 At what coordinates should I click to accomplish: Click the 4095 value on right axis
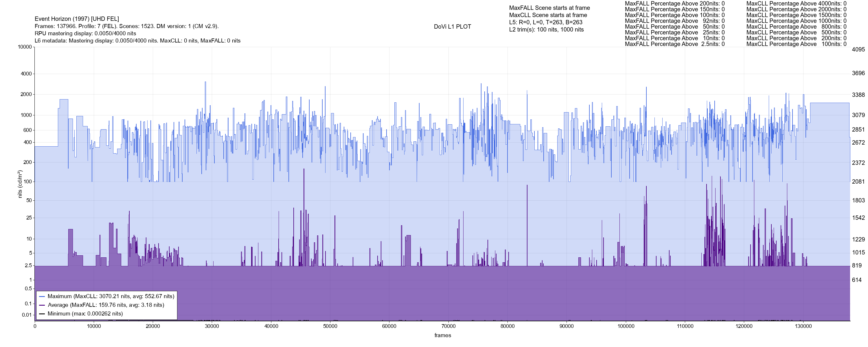[x=858, y=49]
